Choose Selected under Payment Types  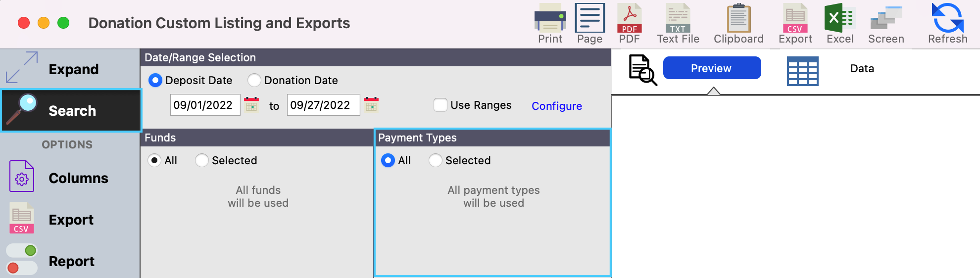pyautogui.click(x=436, y=160)
